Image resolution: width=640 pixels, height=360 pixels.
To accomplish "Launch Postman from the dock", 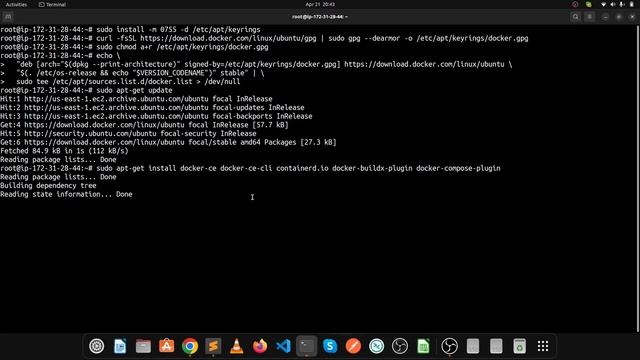I will click(x=353, y=346).
